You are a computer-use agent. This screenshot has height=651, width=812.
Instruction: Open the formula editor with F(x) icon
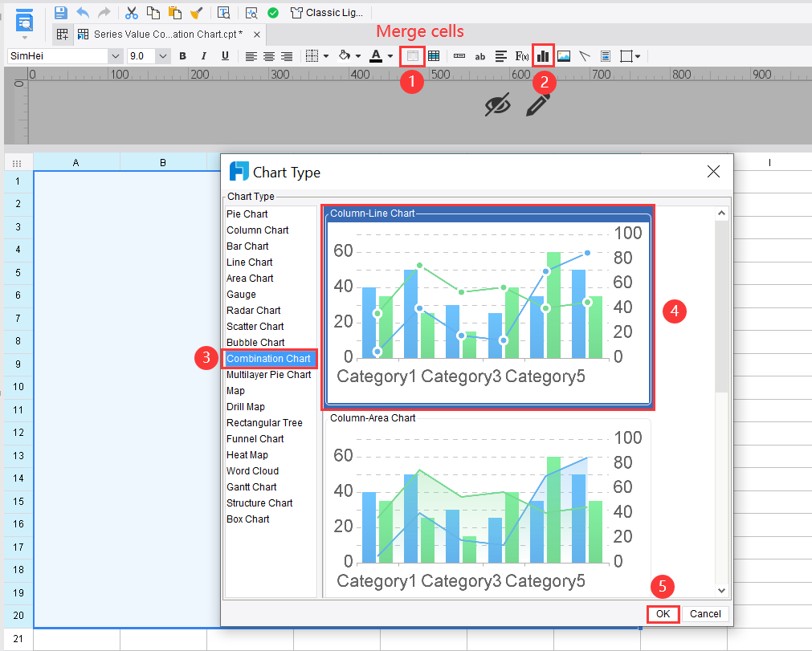click(522, 56)
